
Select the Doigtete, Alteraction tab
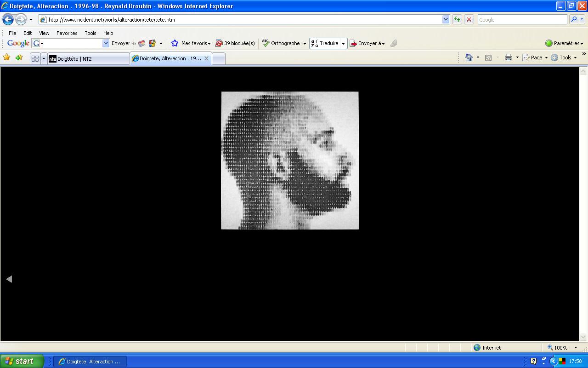tap(170, 58)
